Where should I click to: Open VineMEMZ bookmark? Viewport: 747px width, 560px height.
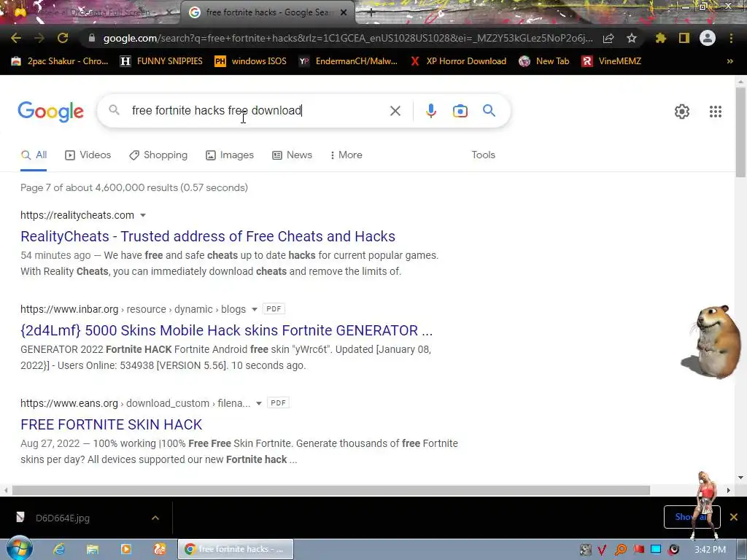pos(612,61)
